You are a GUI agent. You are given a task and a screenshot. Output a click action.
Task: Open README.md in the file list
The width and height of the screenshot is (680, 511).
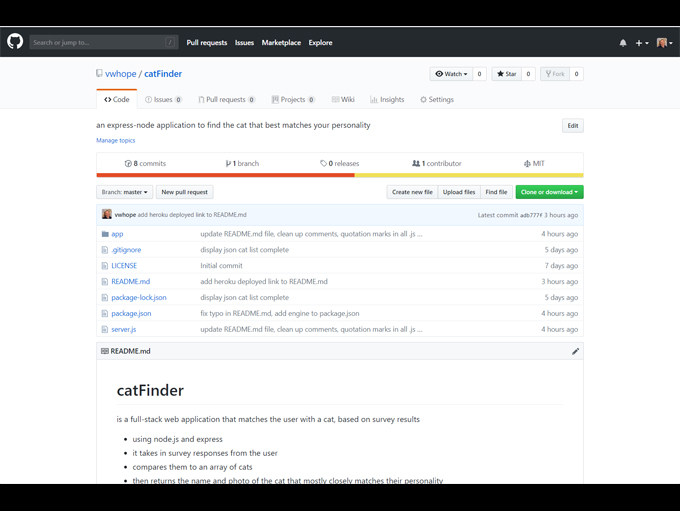(131, 282)
